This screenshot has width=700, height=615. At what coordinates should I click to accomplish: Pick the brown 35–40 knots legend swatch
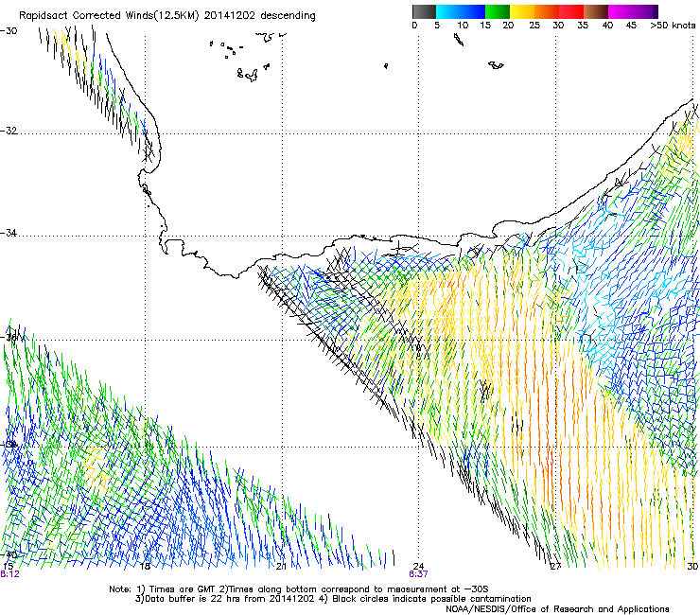(x=596, y=11)
